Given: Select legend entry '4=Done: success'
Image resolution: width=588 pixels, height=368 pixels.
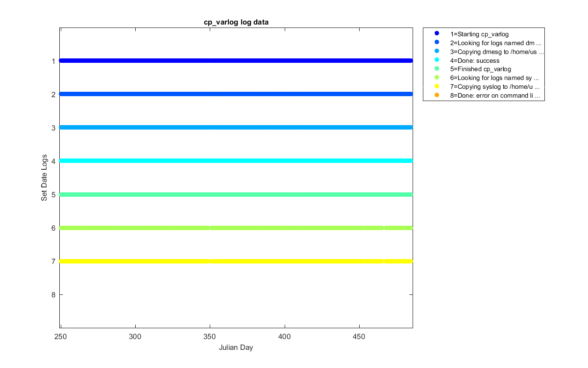Looking at the screenshot, I should point(475,60).
